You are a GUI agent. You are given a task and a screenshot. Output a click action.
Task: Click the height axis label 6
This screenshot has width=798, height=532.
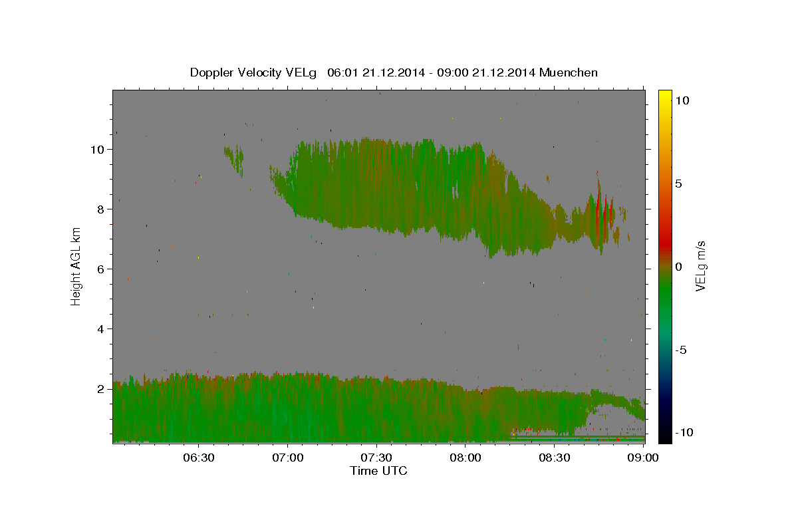click(101, 269)
